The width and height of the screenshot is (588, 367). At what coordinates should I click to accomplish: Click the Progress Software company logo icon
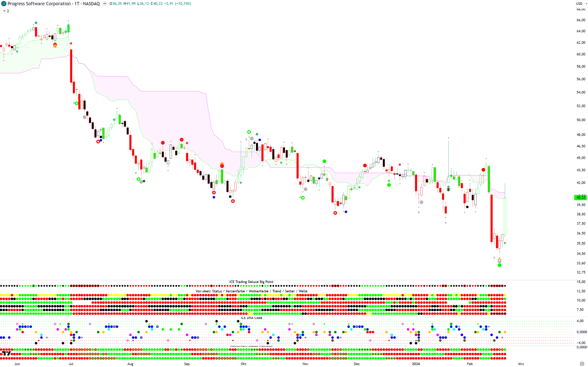4,4
